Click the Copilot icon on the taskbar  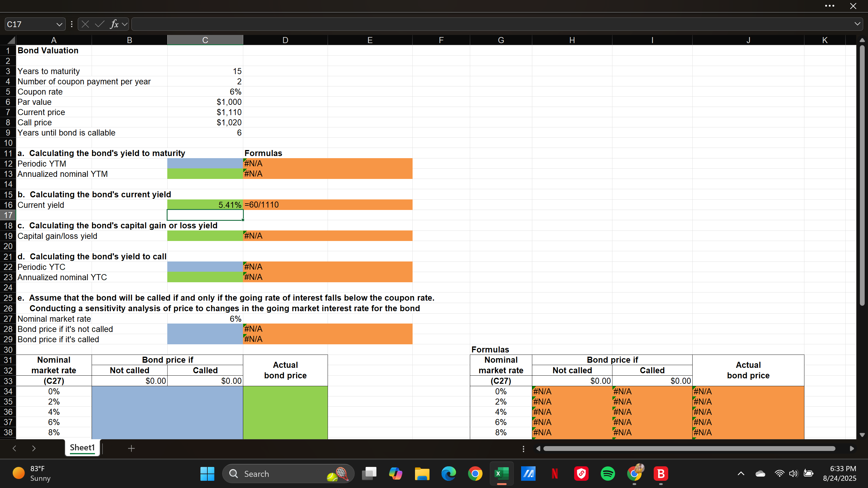click(396, 474)
